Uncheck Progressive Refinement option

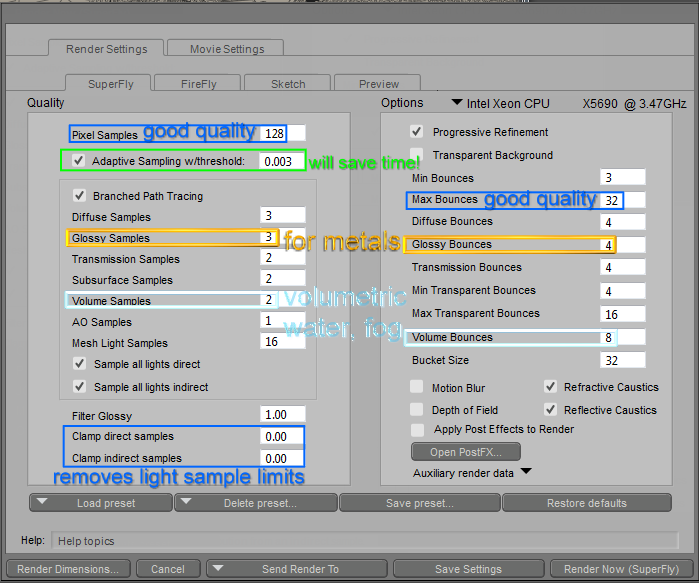[x=417, y=132]
